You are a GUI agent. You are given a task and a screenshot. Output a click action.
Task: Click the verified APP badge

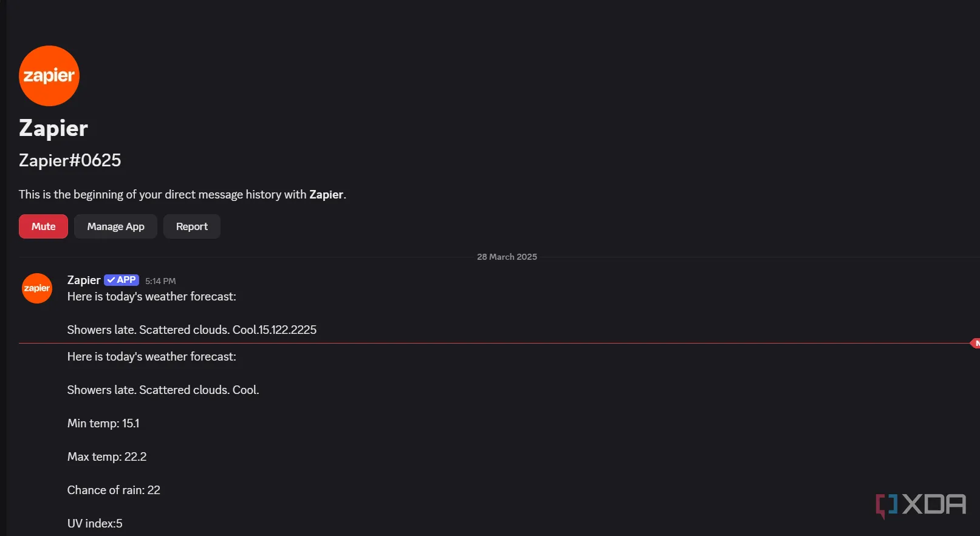point(122,280)
